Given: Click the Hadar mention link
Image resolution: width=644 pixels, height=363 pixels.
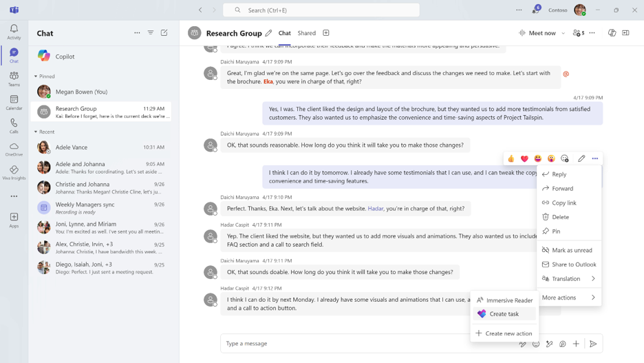Looking at the screenshot, I should [x=376, y=209].
